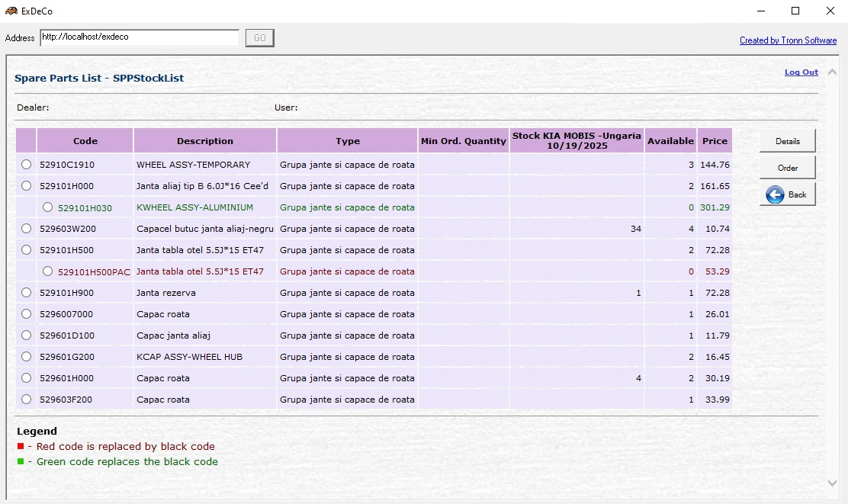Open the Created by Tronn Software link
848x504 pixels.
(788, 40)
